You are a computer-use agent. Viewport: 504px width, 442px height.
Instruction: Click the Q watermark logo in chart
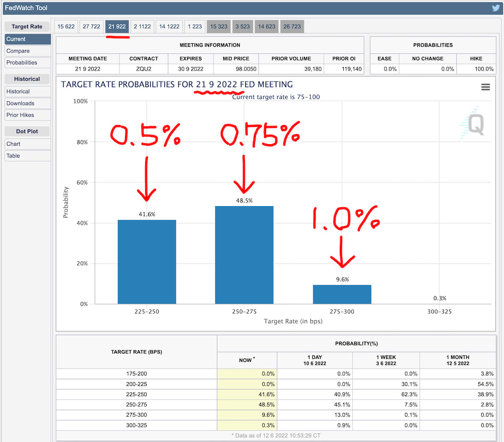pyautogui.click(x=474, y=124)
